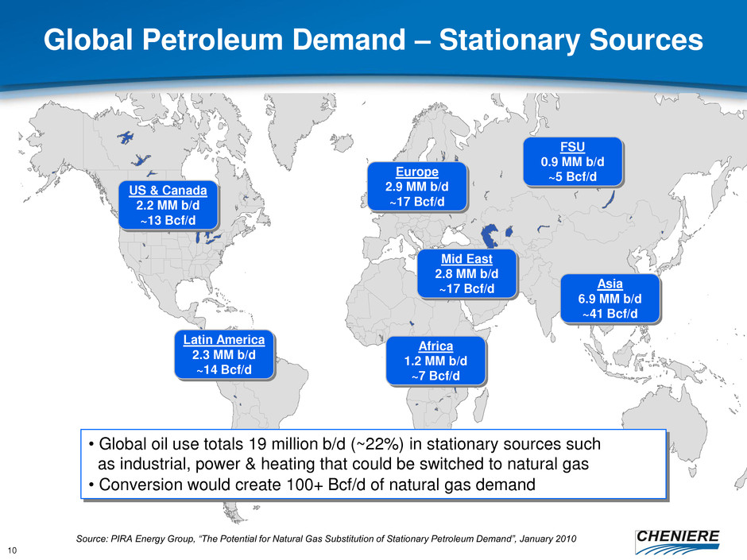747x560 pixels.
Task: Select the Africa region heading
Action: coord(434,346)
